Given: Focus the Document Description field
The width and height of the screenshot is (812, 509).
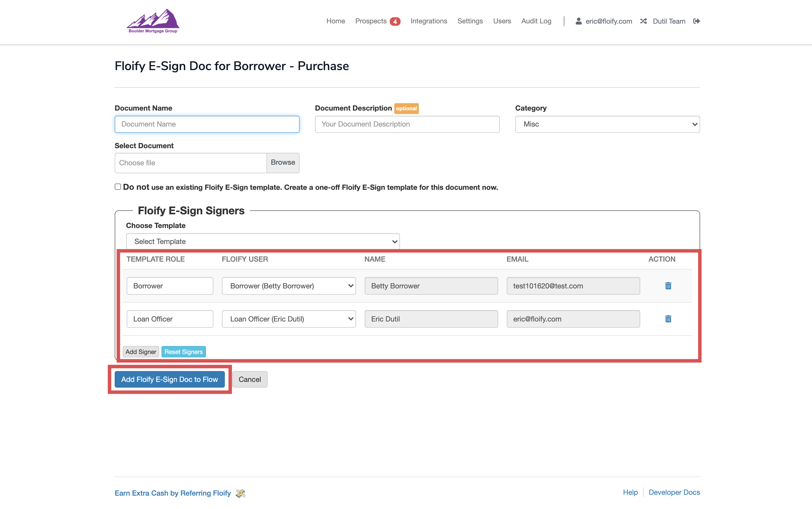Looking at the screenshot, I should coord(407,124).
